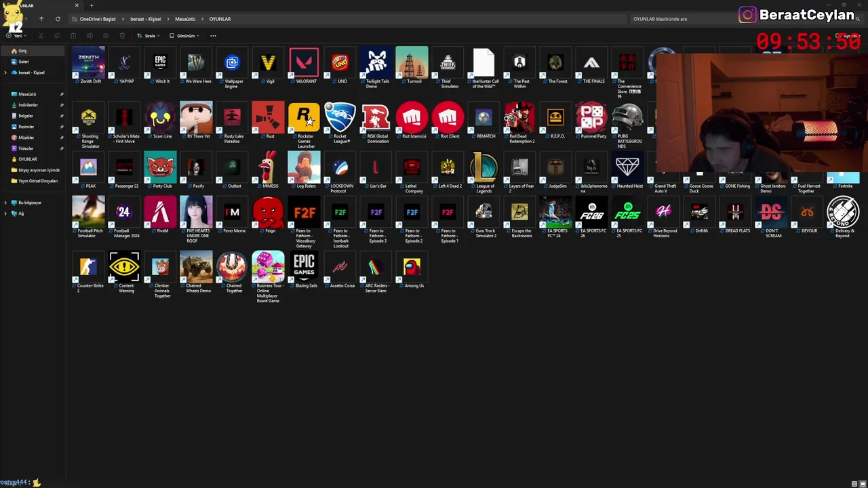868x488 pixels.
Task: Select the Riot Client shortcut
Action: [x=448, y=121]
